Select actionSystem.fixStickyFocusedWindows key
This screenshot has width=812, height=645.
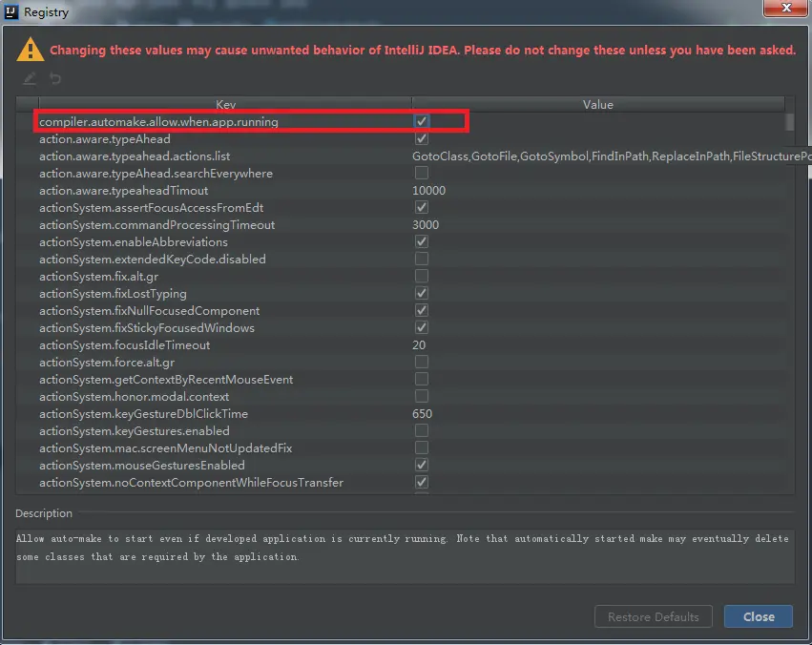[x=147, y=327]
